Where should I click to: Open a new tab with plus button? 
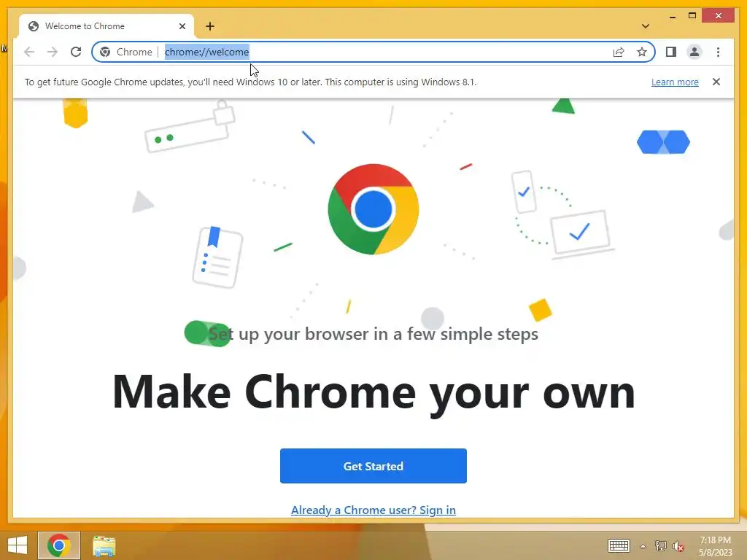210,26
